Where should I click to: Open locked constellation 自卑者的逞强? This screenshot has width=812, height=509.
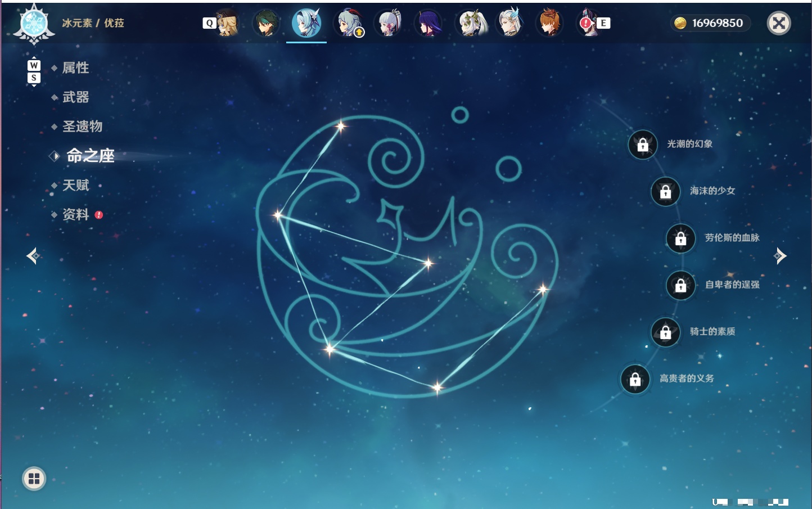click(x=681, y=285)
